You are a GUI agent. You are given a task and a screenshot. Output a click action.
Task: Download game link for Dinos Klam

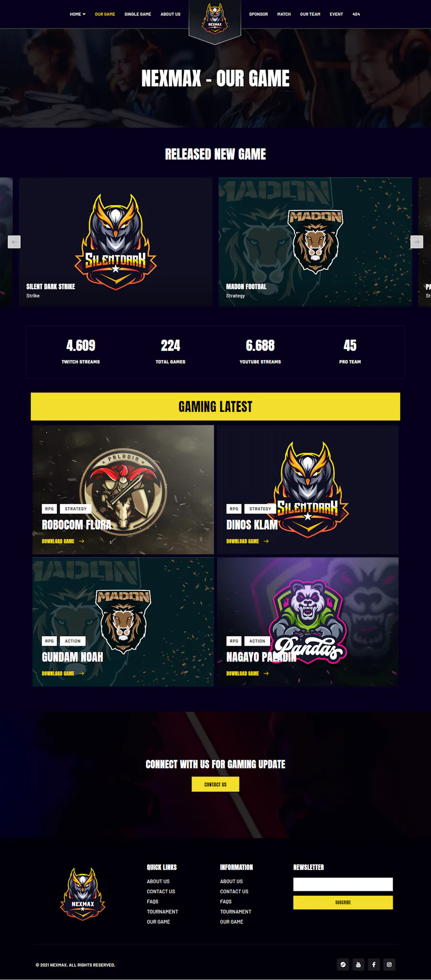pos(243,541)
